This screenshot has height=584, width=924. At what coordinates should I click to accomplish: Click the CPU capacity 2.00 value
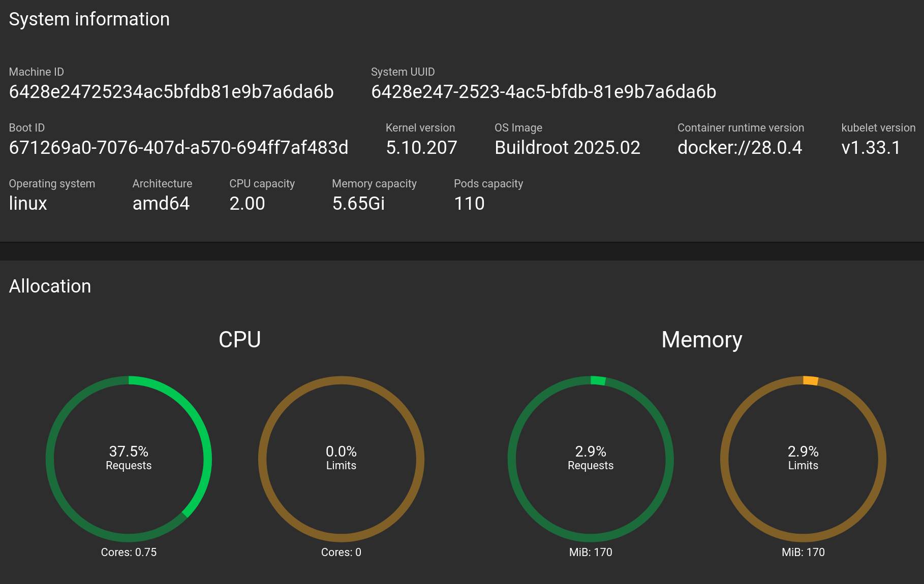[x=247, y=203]
